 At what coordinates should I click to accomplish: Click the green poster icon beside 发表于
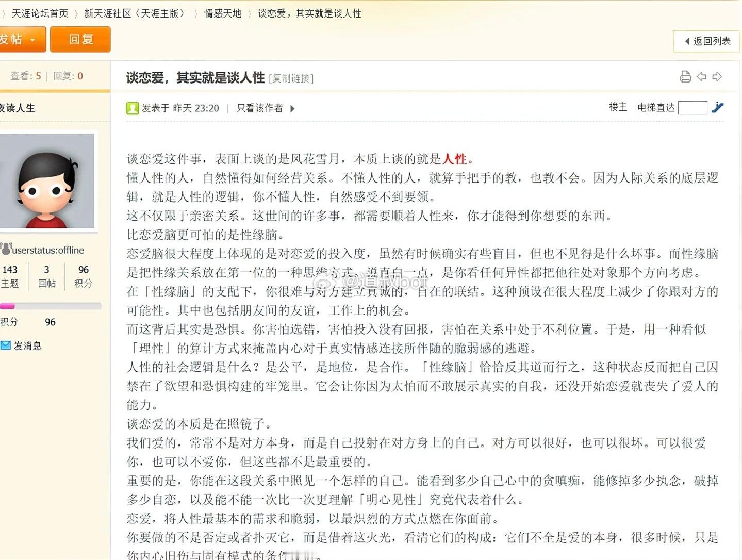(133, 108)
